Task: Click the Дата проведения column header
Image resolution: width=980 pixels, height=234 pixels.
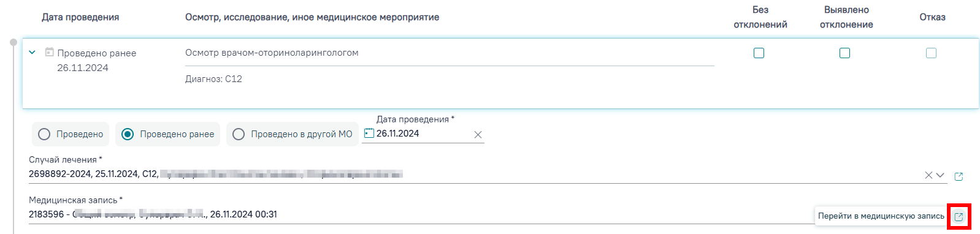Action: coord(80,17)
